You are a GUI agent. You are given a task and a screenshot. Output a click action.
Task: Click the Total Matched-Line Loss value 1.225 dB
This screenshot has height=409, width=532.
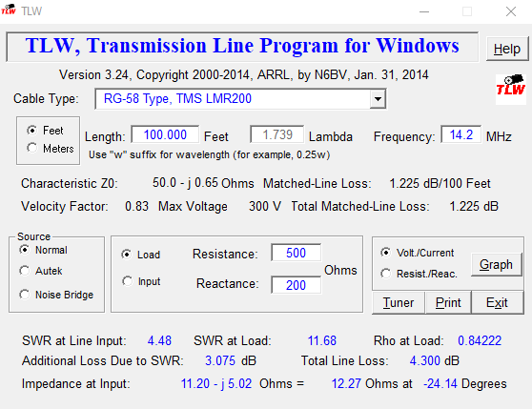(x=474, y=206)
